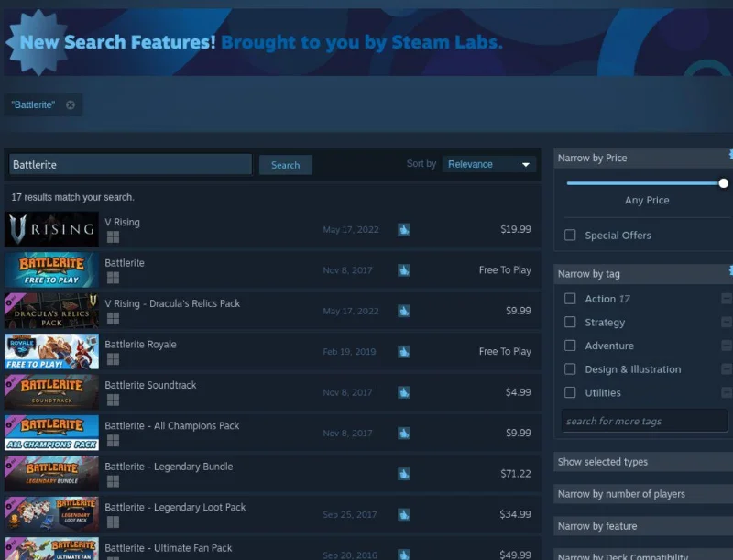Click the Battlerite Free To Play thumbnail

pyautogui.click(x=51, y=269)
